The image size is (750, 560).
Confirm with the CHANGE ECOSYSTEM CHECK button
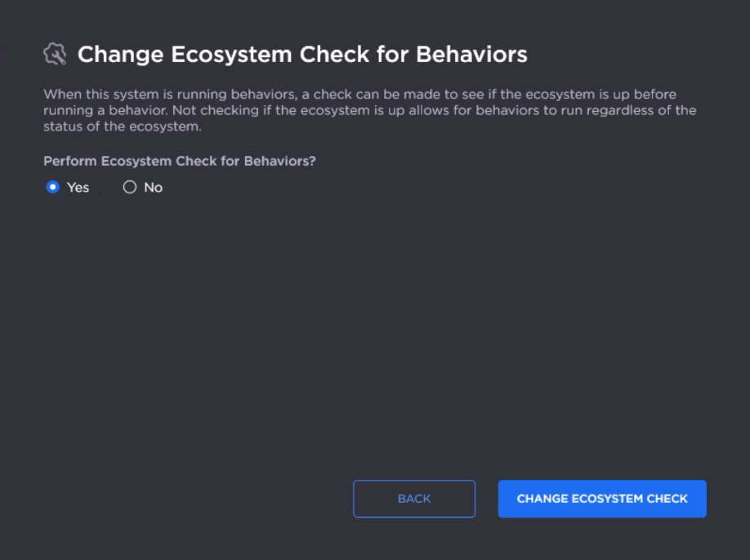point(602,499)
